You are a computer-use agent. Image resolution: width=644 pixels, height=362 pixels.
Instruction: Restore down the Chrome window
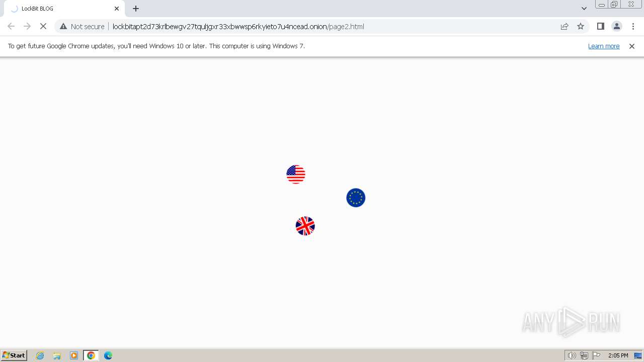[x=614, y=5]
